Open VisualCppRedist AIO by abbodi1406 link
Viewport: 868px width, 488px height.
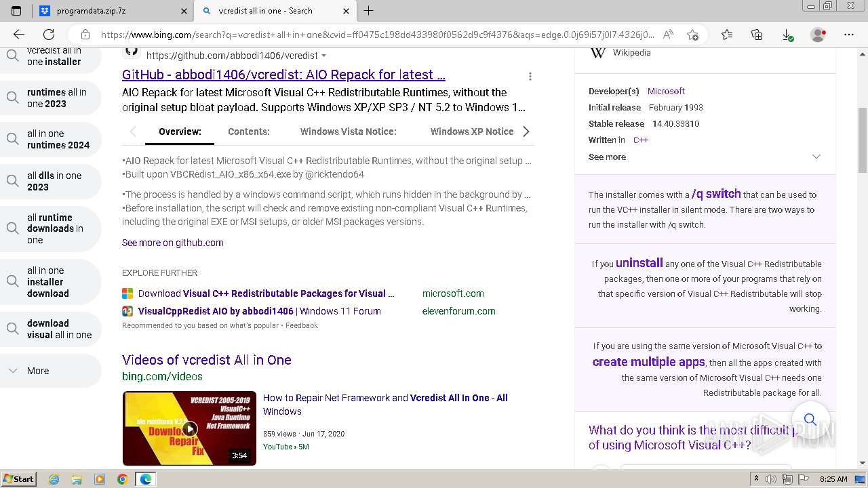(259, 311)
